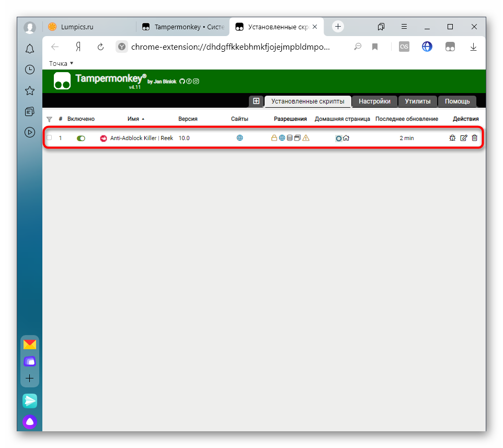Open the browser hamburger menu
This screenshot has height=448, width=503.
404,27
